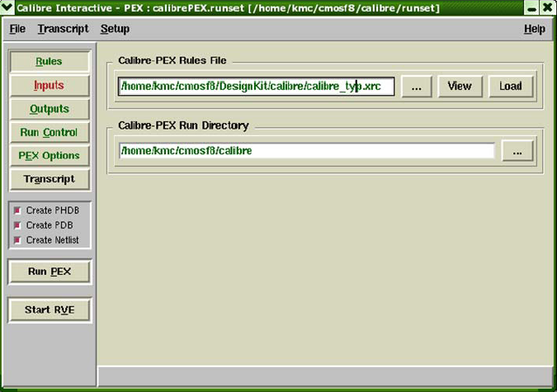Browse for a rules file with the ... button
Image resolution: width=557 pixels, height=392 pixels.
[x=417, y=87]
